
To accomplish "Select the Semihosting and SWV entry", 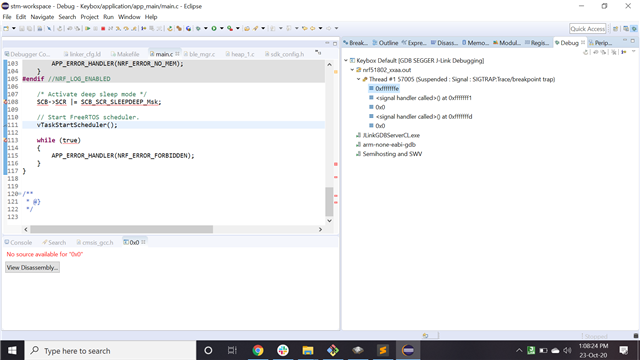I will pos(389,154).
